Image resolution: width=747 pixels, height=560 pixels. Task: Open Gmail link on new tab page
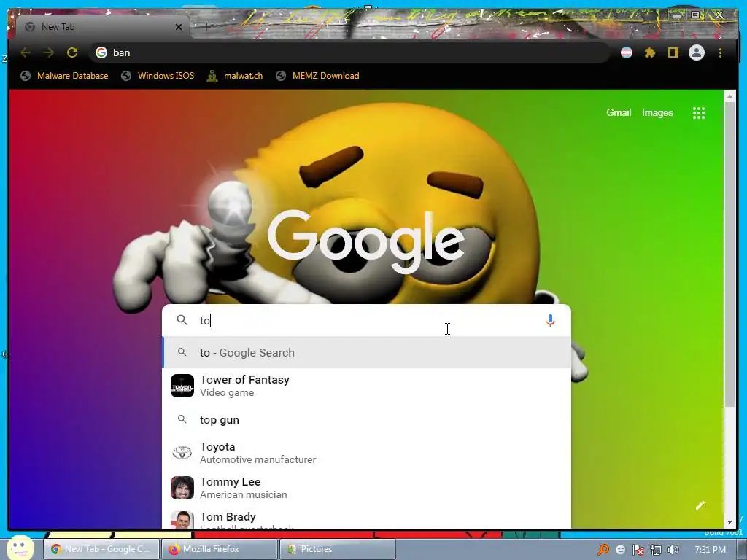click(619, 113)
